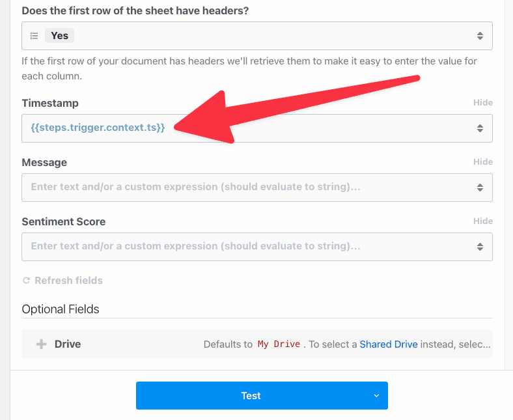
Task: Click the refresh icon next to Refresh fields
Action: [x=26, y=280]
